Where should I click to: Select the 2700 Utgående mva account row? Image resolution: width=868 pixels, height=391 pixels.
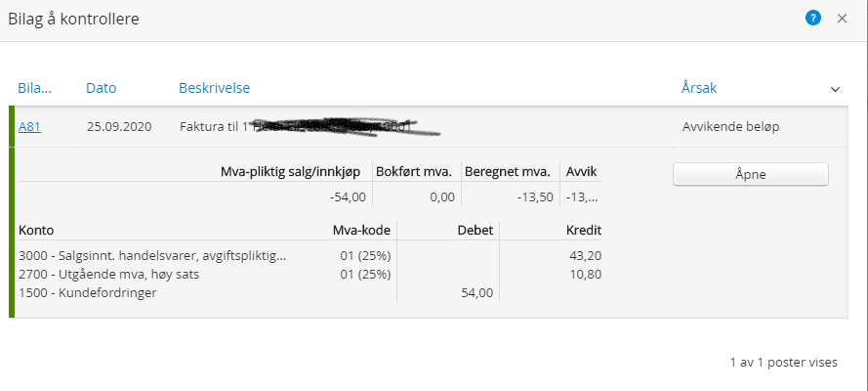(310, 274)
